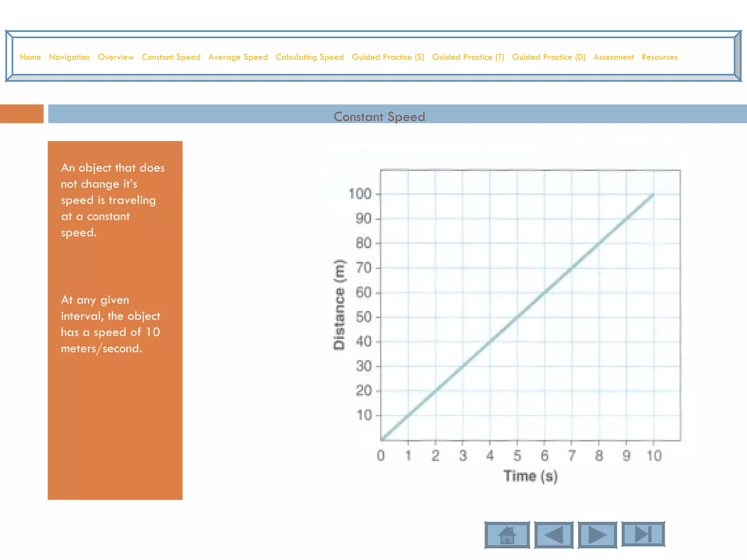Open the Navigation link
Screen dimensions: 747x560
[69, 57]
